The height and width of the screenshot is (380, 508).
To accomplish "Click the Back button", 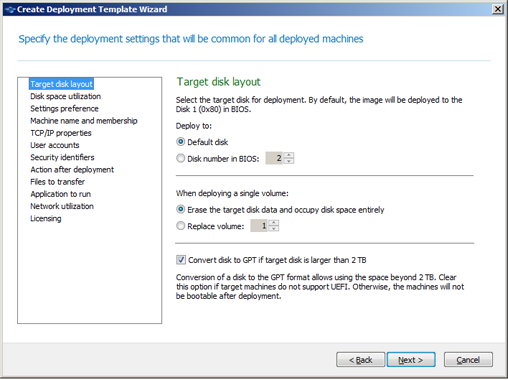I will point(360,360).
